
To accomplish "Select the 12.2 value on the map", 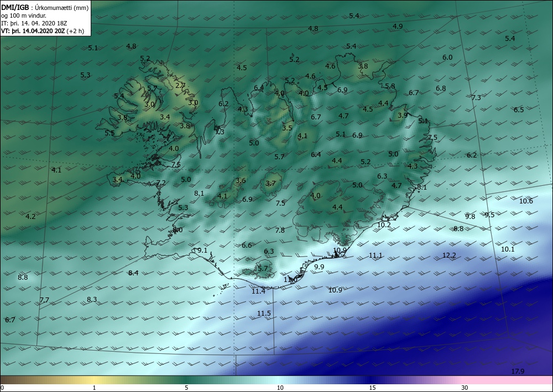I will 449,255.
